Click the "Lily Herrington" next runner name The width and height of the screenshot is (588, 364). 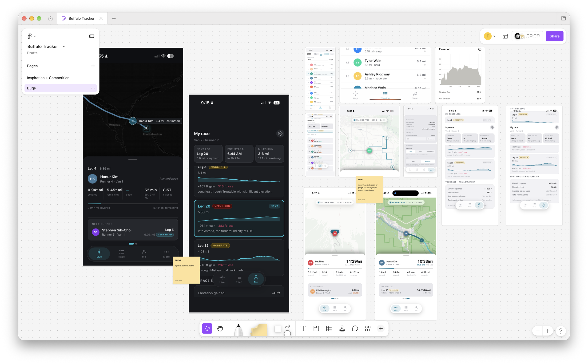coord(324,290)
